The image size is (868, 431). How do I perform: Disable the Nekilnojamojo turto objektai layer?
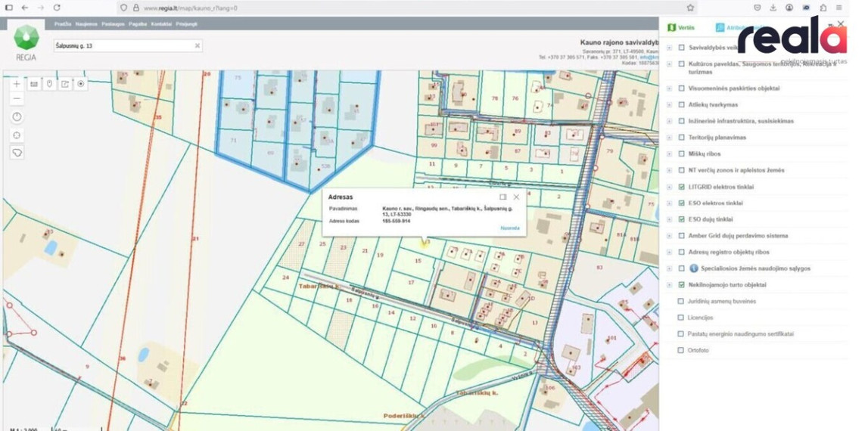click(681, 285)
